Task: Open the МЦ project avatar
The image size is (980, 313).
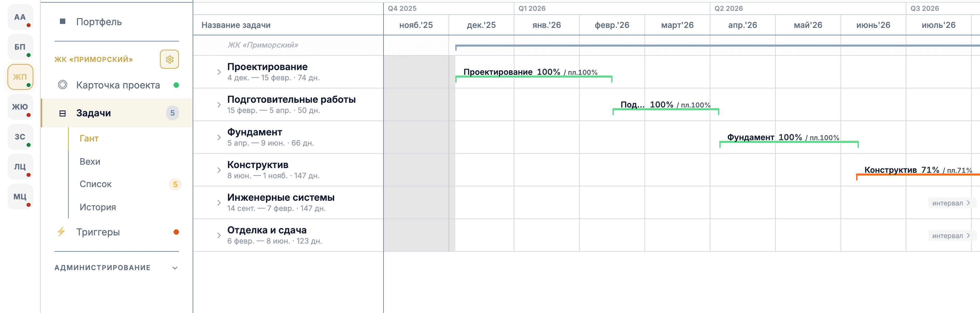Action: click(x=20, y=197)
